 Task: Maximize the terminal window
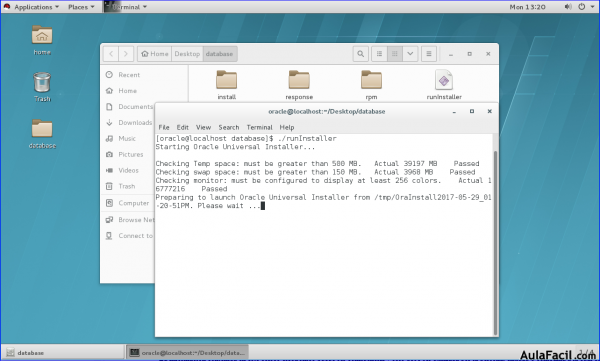coord(472,111)
